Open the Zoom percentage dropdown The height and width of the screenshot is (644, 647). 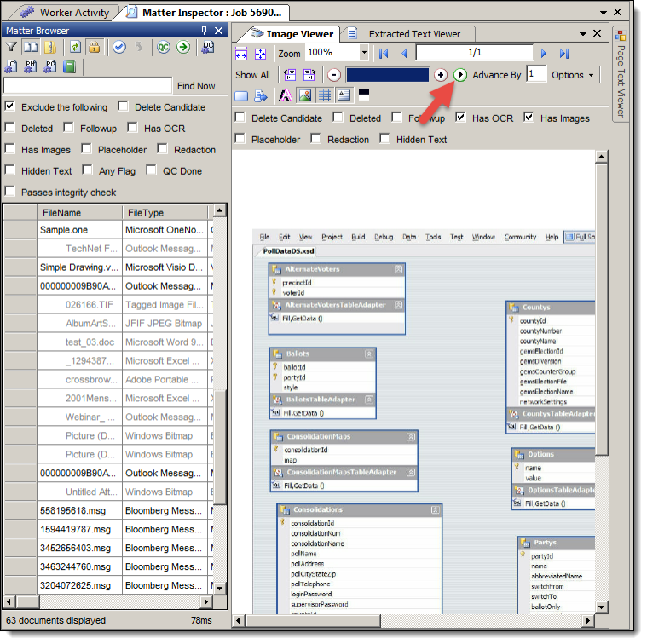coord(364,53)
